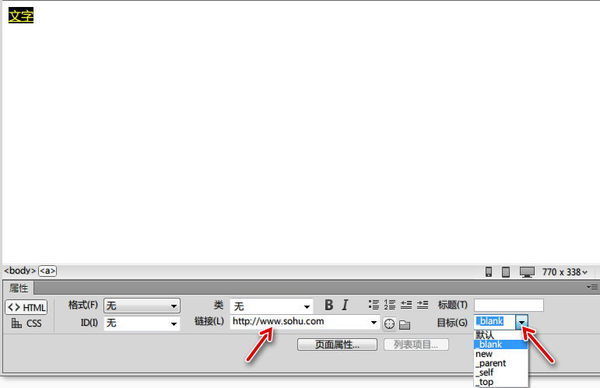Screen dimensions: 600x388
Task: Select tablet size preview icon
Action: [x=505, y=272]
